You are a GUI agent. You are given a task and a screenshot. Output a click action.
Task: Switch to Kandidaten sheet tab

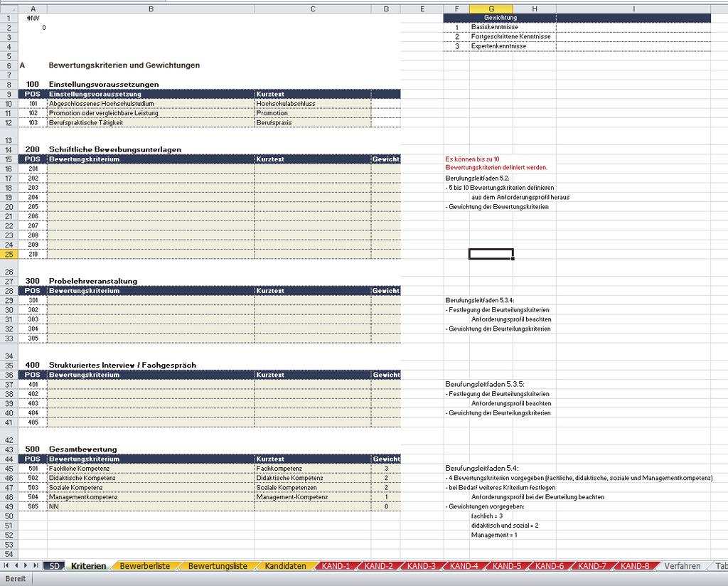(x=285, y=566)
